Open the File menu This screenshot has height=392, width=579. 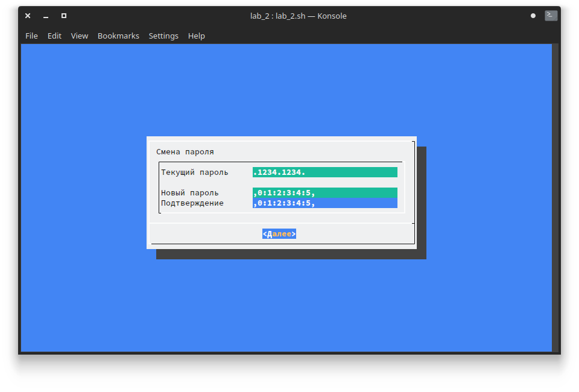[31, 36]
